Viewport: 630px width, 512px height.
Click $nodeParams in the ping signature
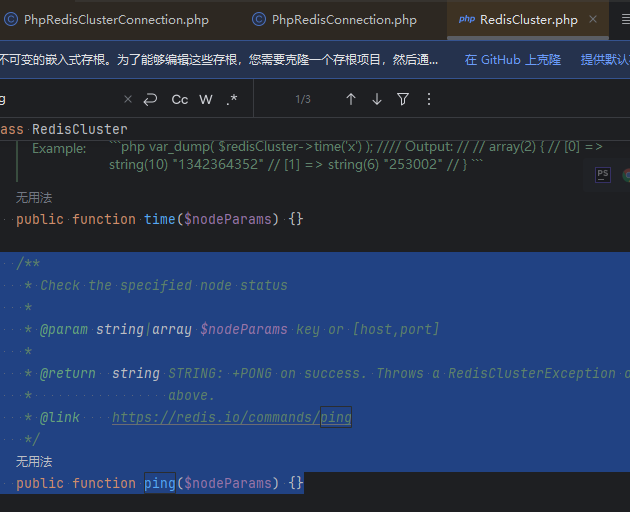click(228, 483)
